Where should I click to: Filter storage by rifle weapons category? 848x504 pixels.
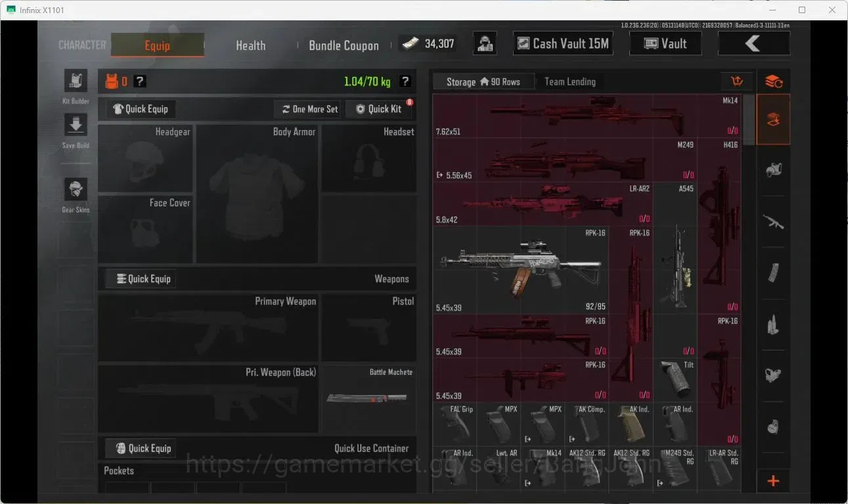(773, 222)
